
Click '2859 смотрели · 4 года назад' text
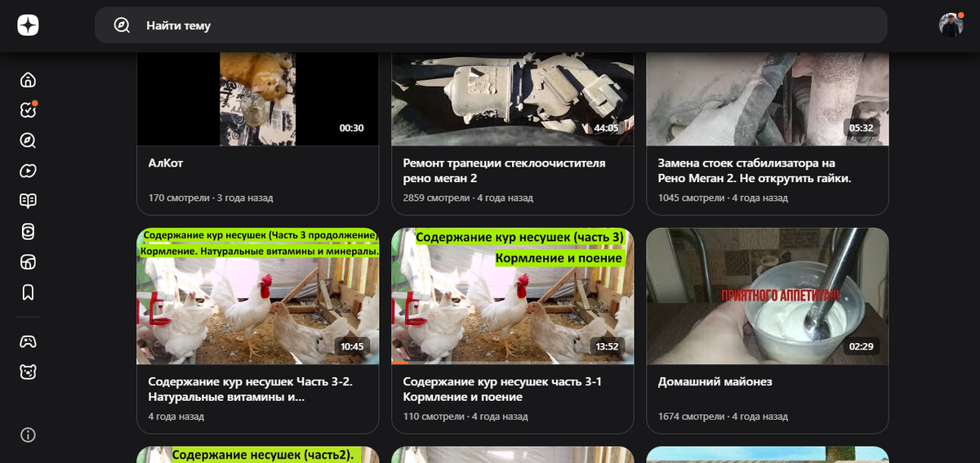click(468, 198)
